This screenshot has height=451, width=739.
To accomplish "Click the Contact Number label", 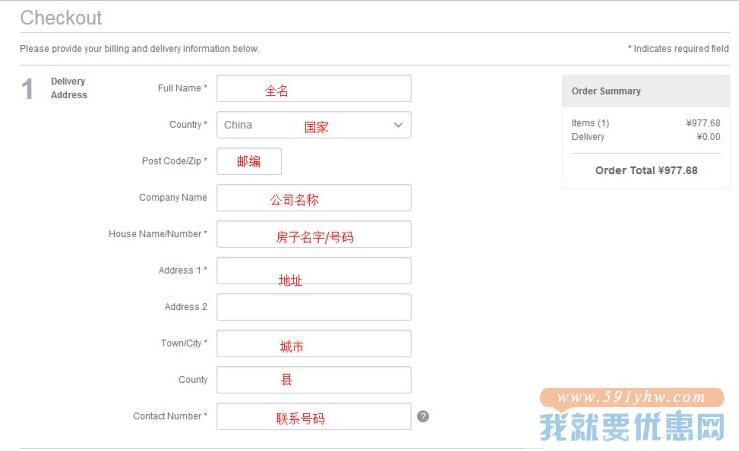I will point(170,416).
